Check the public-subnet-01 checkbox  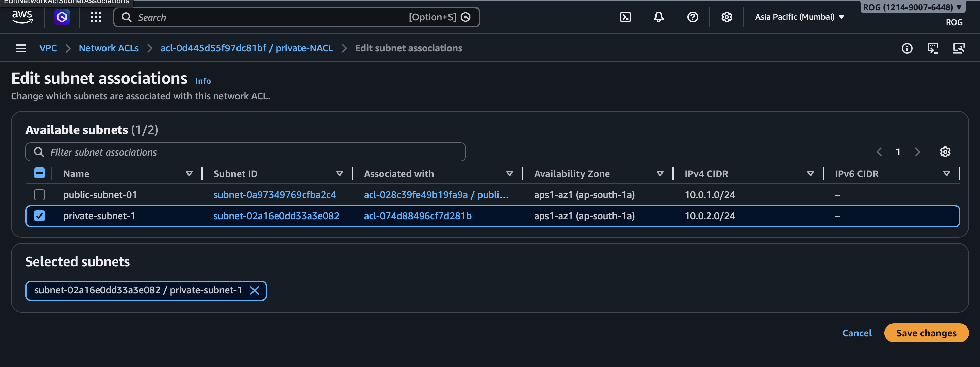39,195
